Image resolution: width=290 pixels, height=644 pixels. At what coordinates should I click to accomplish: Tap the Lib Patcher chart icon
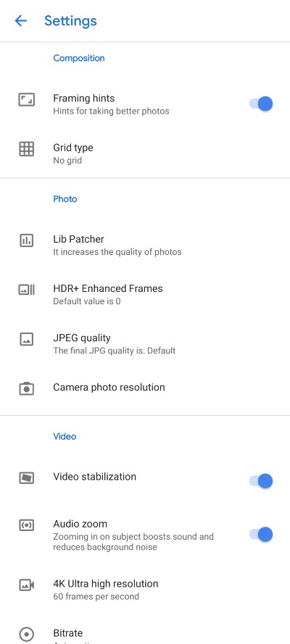27,241
